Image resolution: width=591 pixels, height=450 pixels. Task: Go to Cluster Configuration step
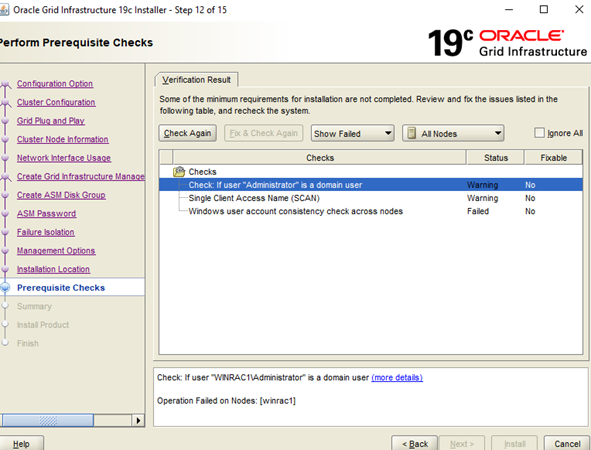[x=56, y=102]
